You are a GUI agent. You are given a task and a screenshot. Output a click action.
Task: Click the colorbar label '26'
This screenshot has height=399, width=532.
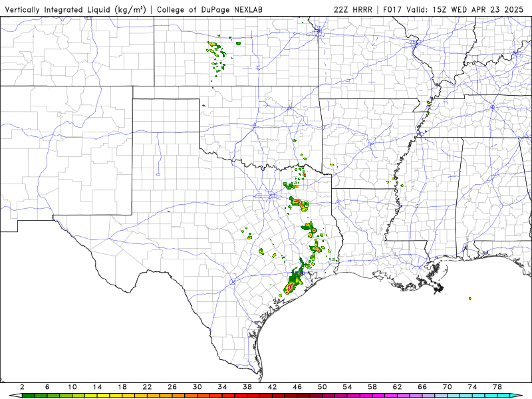click(x=172, y=387)
